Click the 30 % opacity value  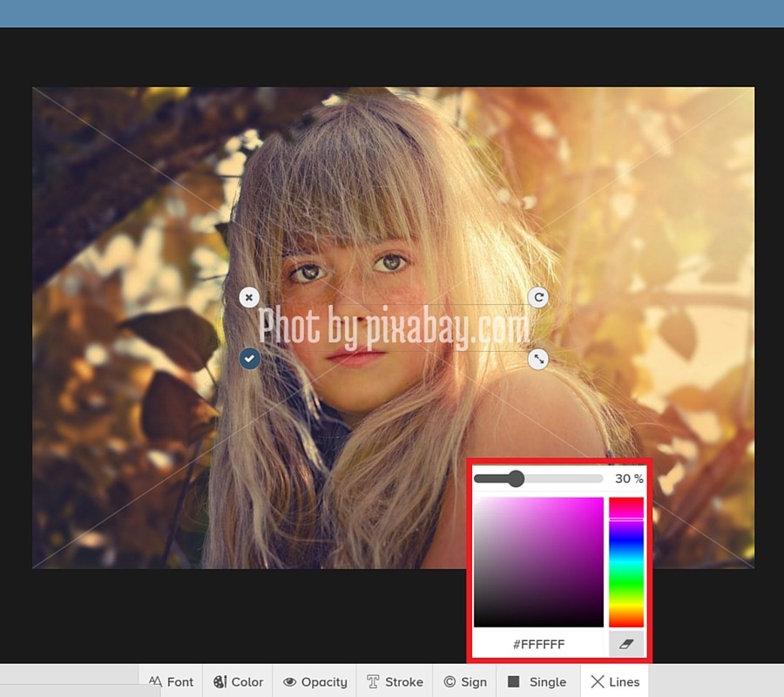629,478
